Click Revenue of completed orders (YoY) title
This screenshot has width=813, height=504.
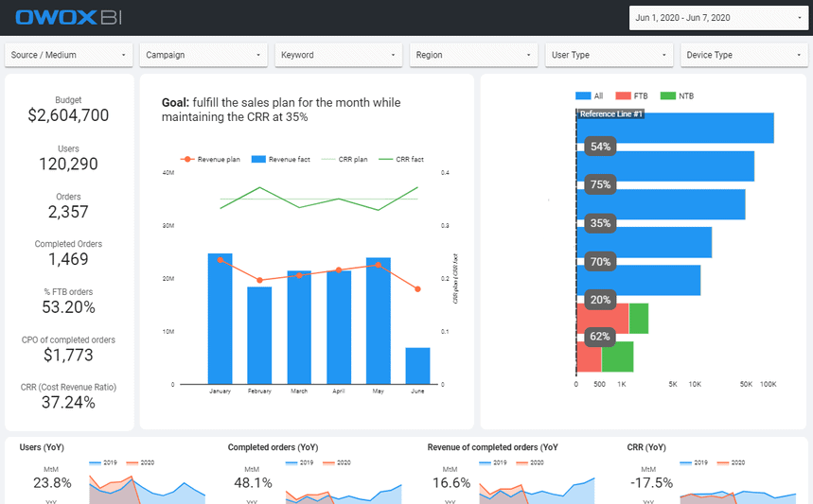coord(492,447)
